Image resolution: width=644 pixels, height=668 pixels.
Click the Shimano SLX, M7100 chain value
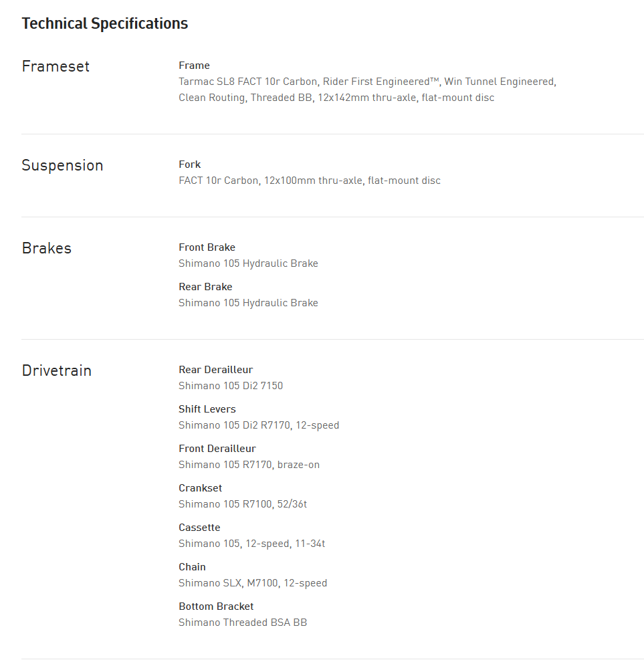tap(252, 583)
